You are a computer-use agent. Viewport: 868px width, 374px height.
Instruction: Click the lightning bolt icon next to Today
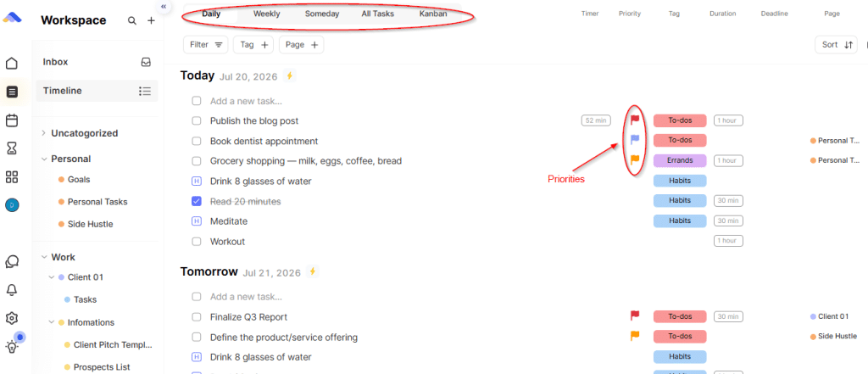click(x=289, y=76)
